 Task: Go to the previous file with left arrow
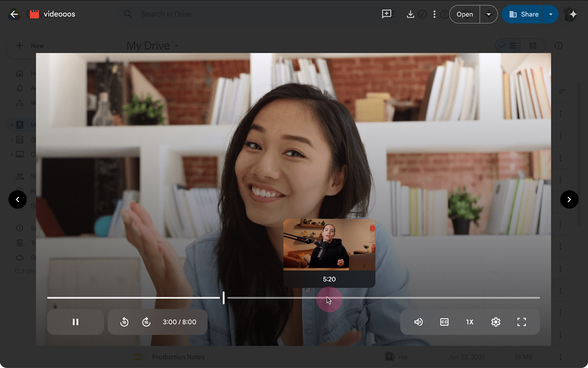click(x=18, y=199)
